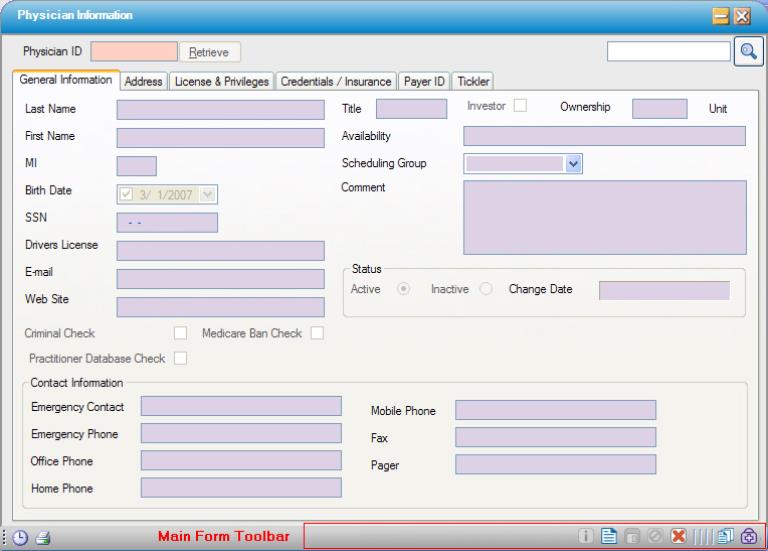Click the clock icon in bottom toolbar

[x=22, y=537]
